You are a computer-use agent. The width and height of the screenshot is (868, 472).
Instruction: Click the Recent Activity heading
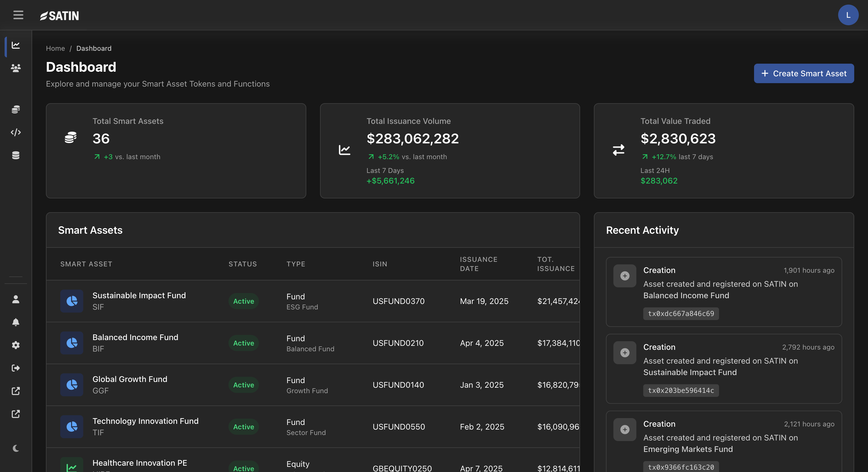coord(642,230)
